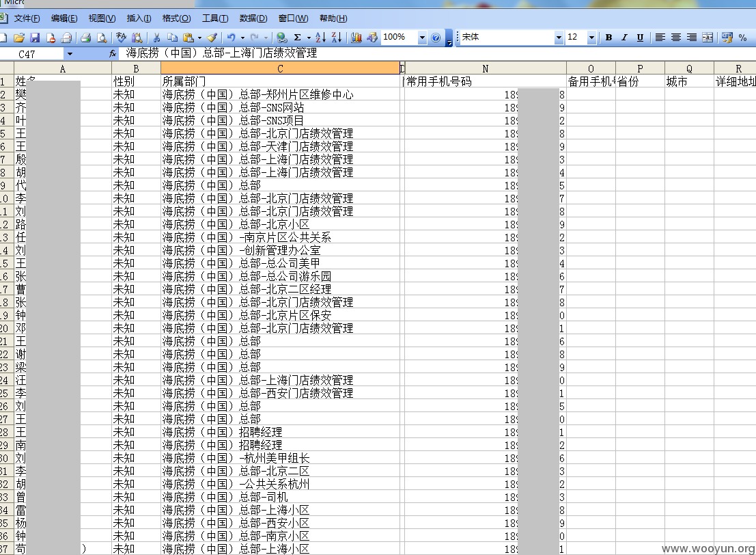Expand the 宋体 font name dropdown
The image size is (756, 555).
coord(559,37)
